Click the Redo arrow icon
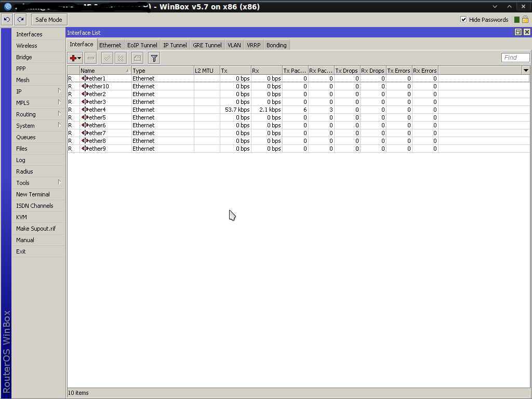Image resolution: width=532 pixels, height=399 pixels. pos(20,19)
